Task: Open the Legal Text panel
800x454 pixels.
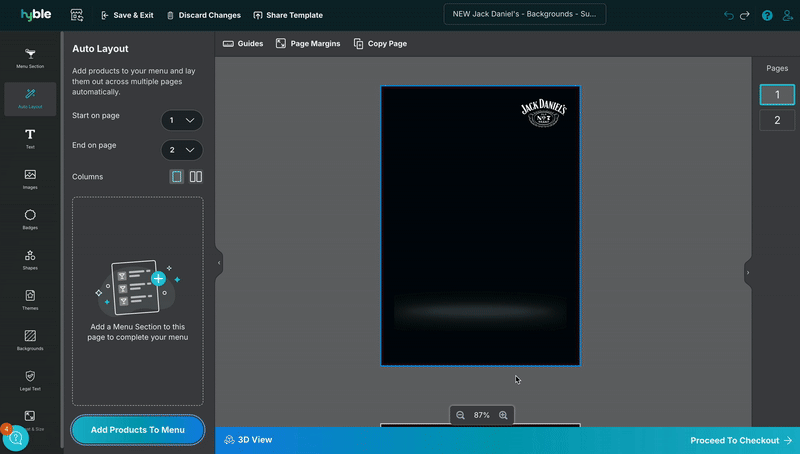Action: (x=30, y=381)
